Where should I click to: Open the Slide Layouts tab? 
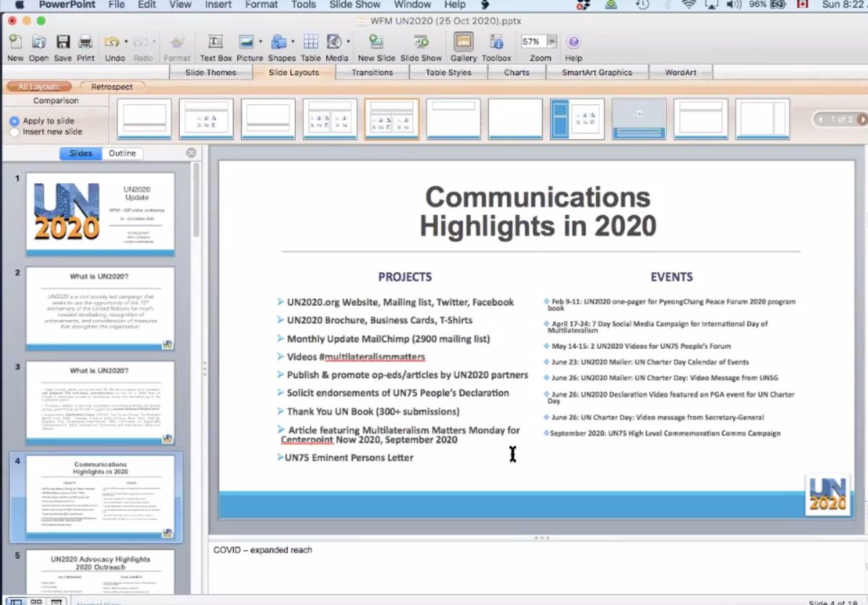[x=294, y=72]
